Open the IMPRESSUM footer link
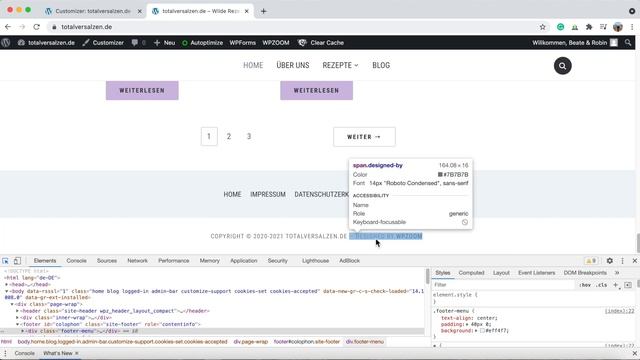This screenshot has width=640, height=360. (x=268, y=195)
